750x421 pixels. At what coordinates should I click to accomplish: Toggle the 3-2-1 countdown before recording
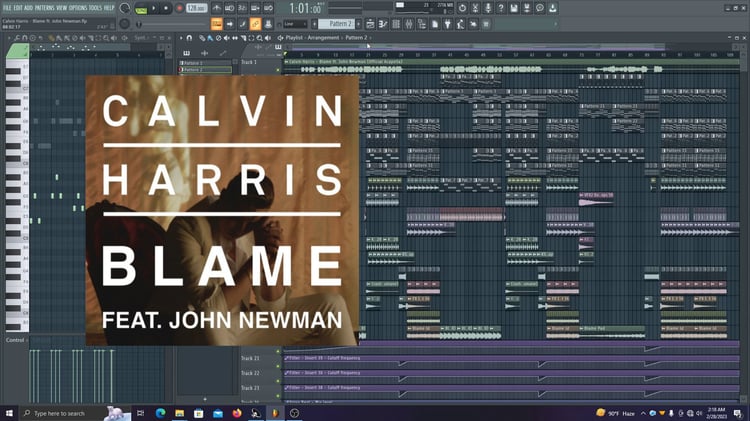pos(242,8)
